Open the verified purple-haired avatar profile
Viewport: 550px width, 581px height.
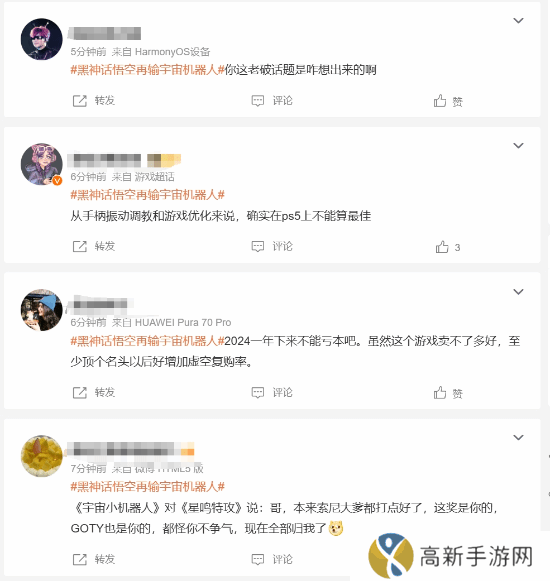(x=42, y=164)
